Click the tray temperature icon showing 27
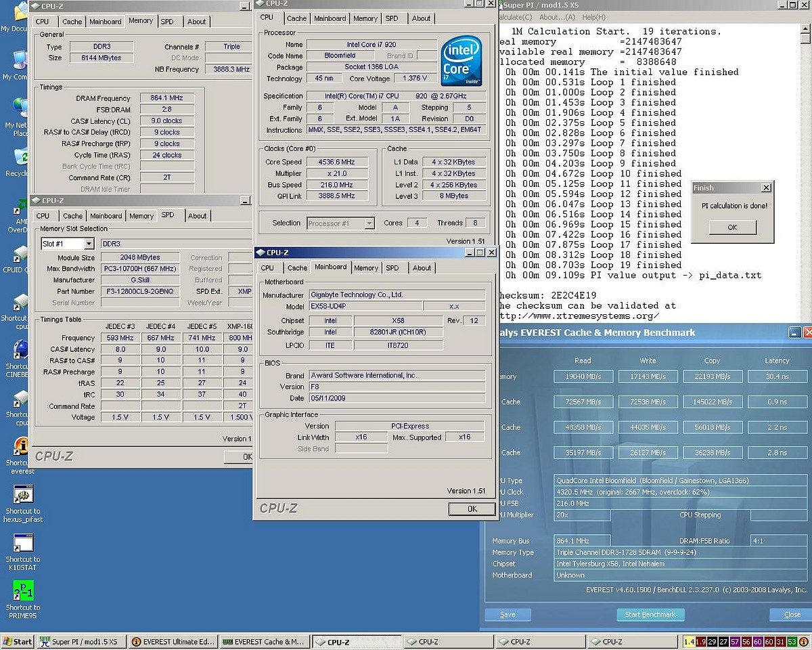Screen dimensions: 812x650 click(724, 642)
